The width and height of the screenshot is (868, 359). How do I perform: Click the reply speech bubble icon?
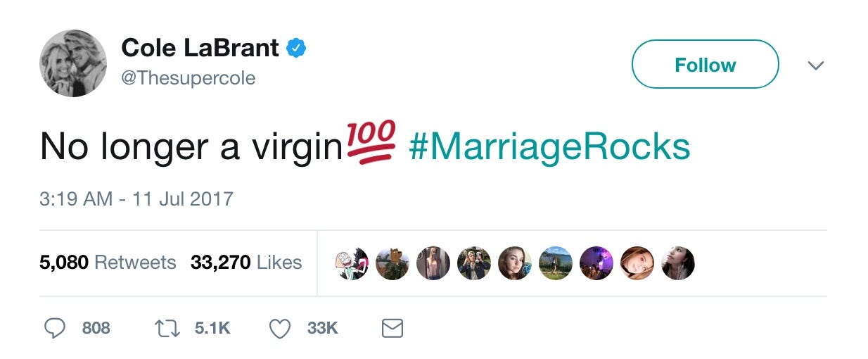coord(54,328)
